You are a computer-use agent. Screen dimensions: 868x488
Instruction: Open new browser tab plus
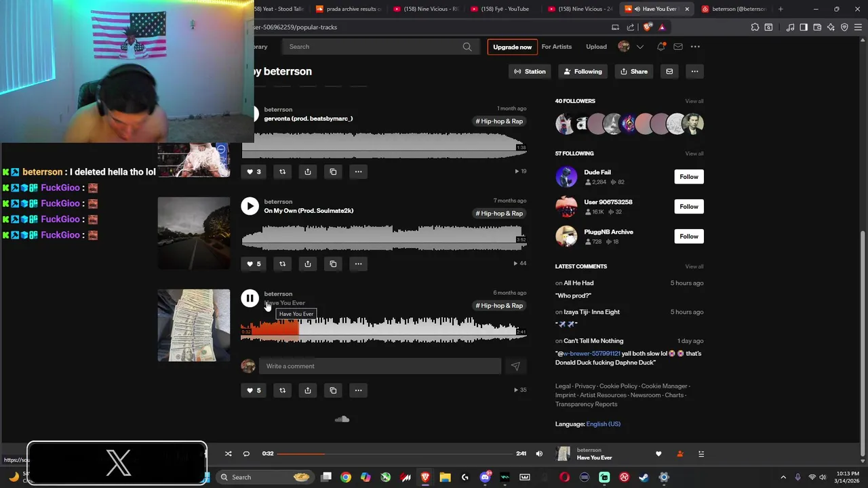(781, 9)
